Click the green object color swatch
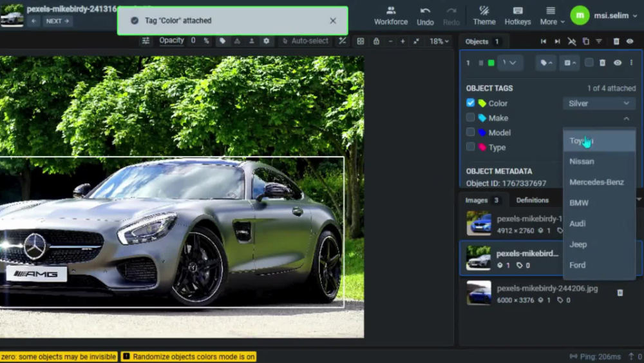Screen dimensions: 644x363 click(x=491, y=63)
